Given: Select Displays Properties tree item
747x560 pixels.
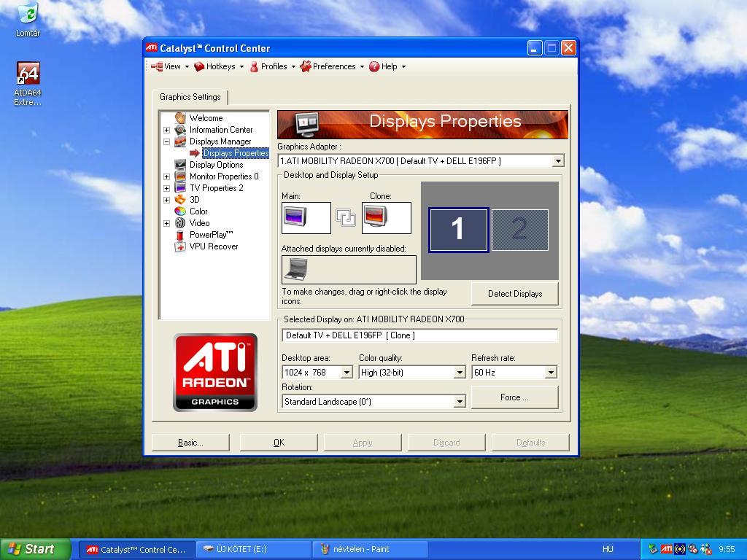Looking at the screenshot, I should (236, 153).
